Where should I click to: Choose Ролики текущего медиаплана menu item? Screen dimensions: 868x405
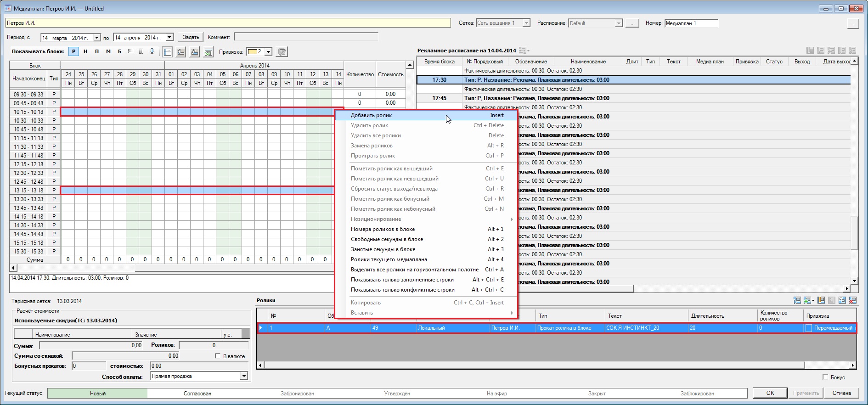427,259
